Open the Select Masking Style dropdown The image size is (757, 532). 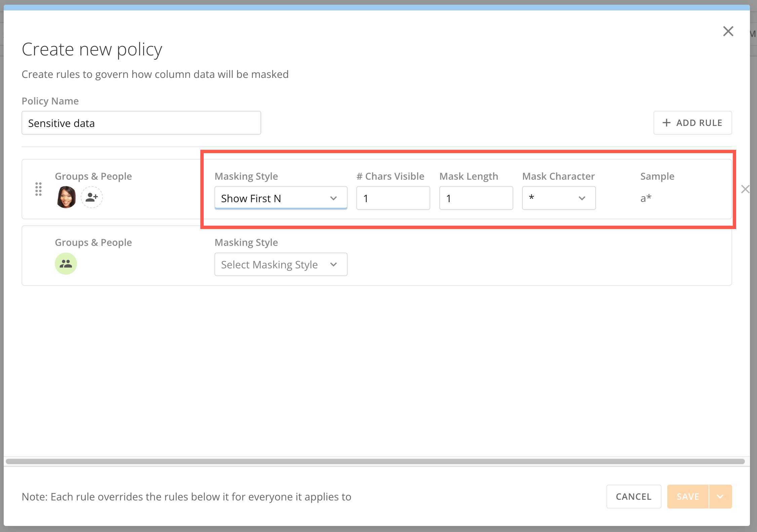pyautogui.click(x=280, y=264)
